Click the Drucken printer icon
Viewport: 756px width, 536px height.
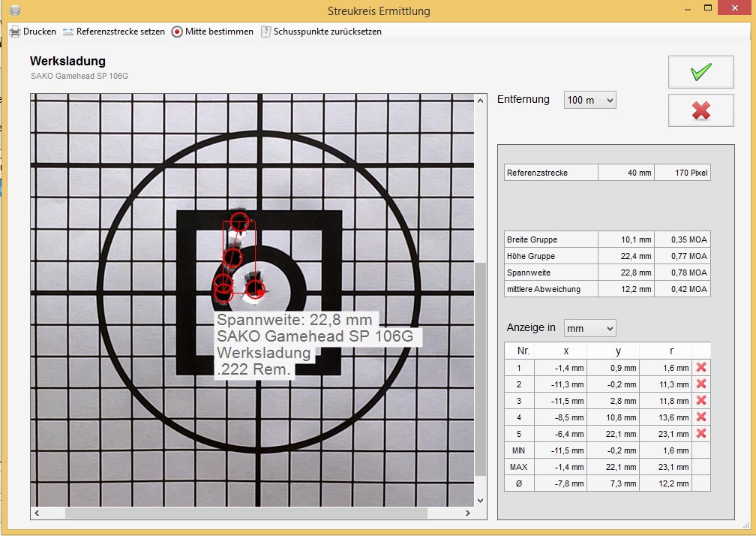pos(15,32)
